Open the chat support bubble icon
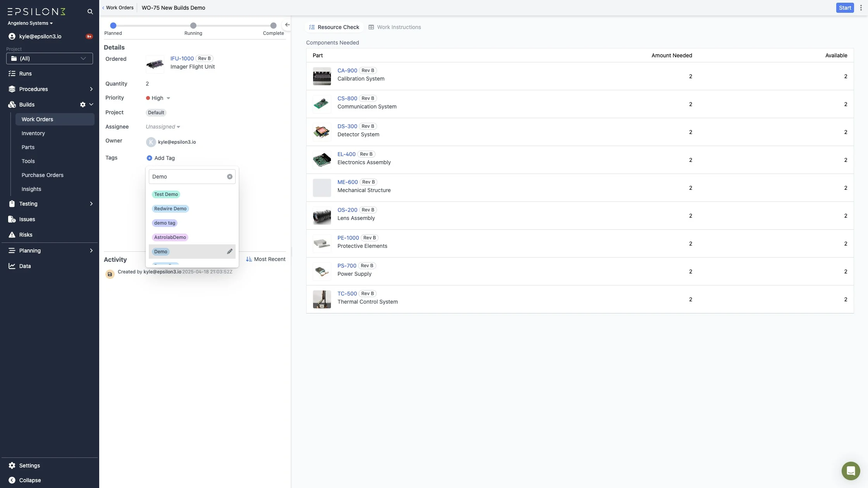The height and width of the screenshot is (488, 868). pos(851,471)
